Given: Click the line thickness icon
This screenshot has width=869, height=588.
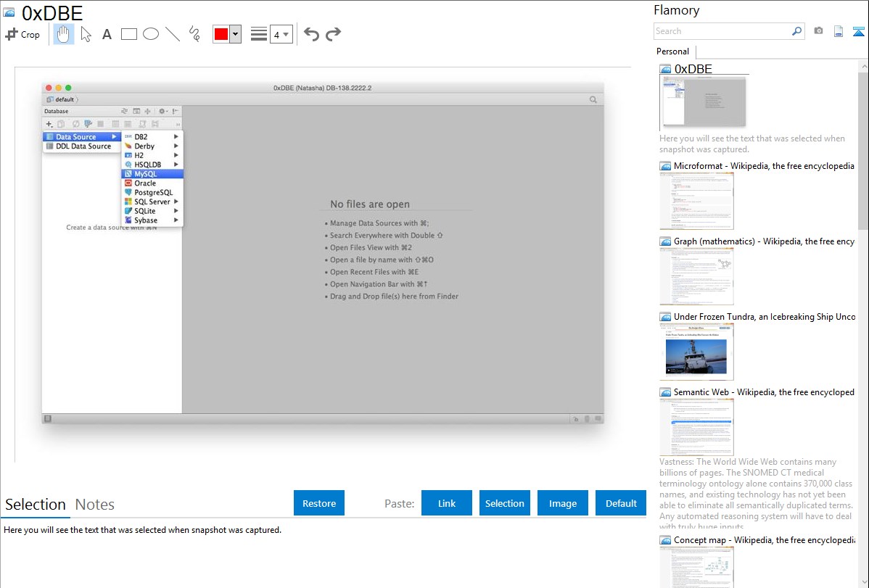Looking at the screenshot, I should 259,34.
